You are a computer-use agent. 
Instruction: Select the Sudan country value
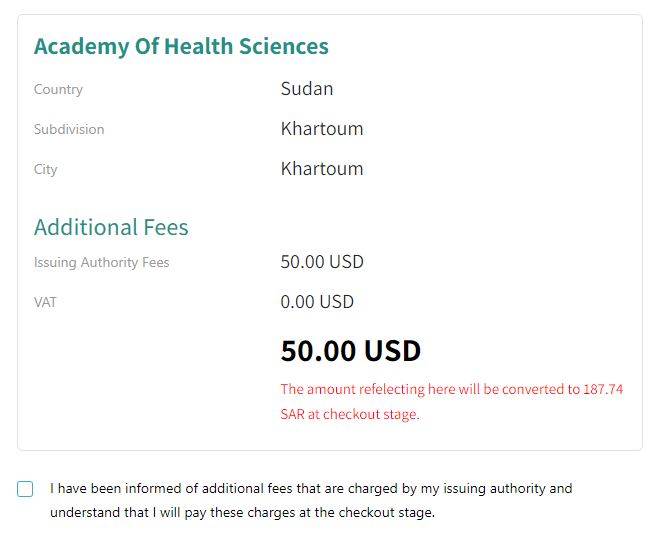click(307, 89)
